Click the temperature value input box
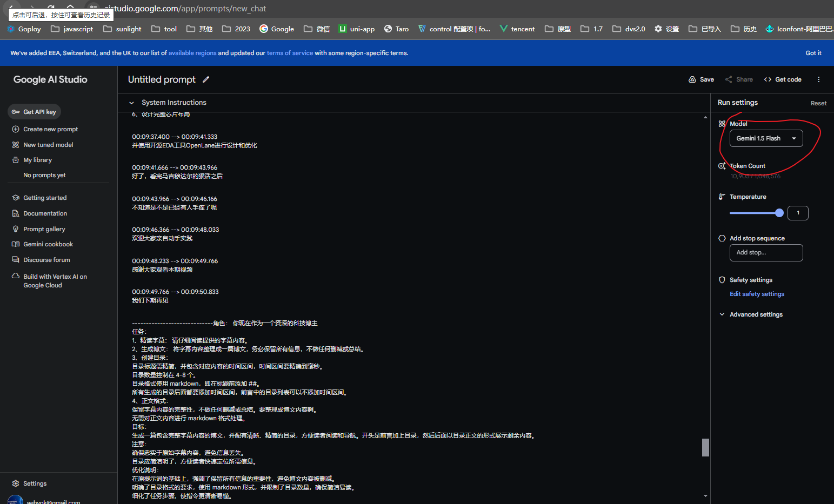The image size is (834, 504). [798, 213]
